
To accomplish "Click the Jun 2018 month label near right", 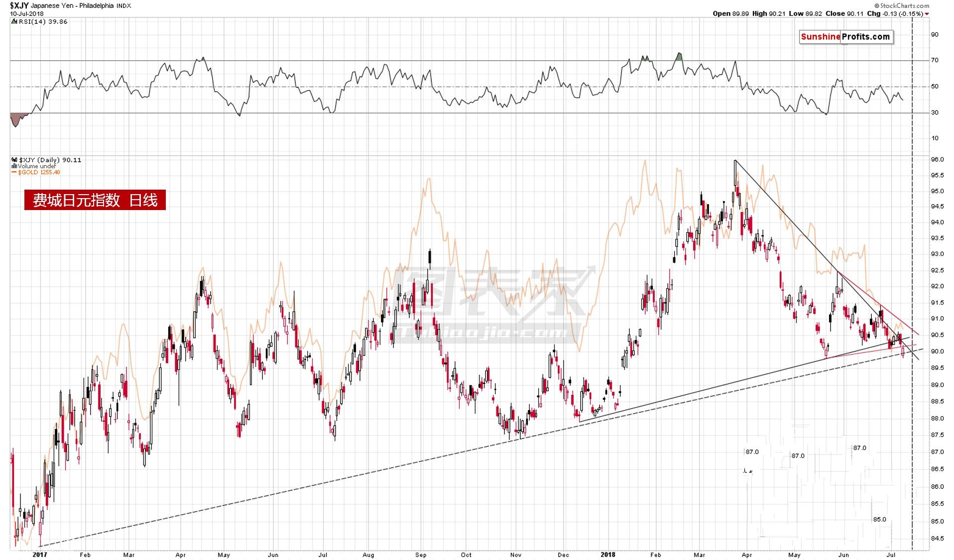I will (843, 555).
